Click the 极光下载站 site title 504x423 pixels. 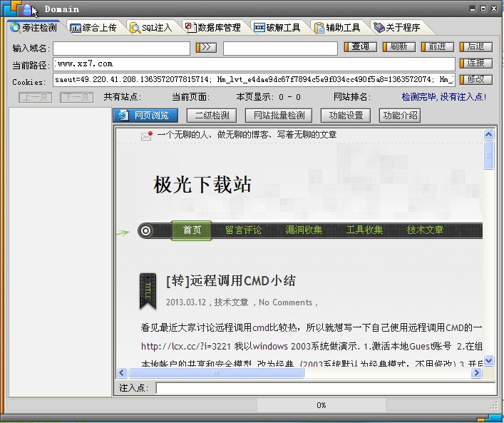(x=202, y=185)
